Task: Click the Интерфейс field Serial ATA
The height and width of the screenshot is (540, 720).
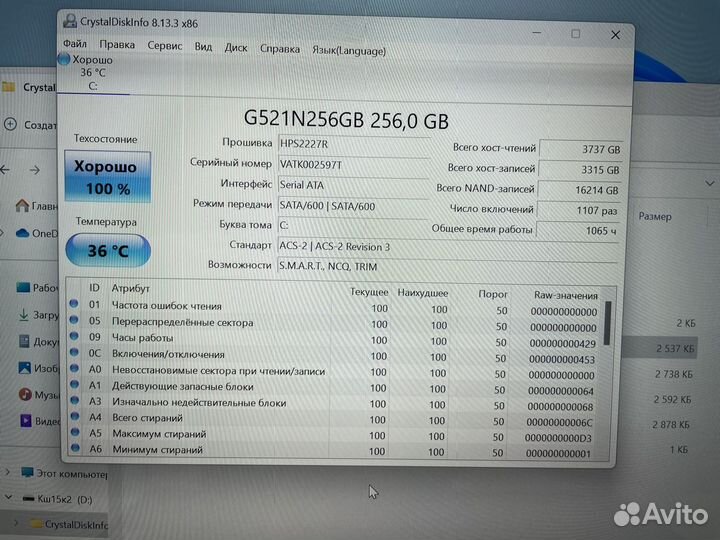Action: click(354, 185)
